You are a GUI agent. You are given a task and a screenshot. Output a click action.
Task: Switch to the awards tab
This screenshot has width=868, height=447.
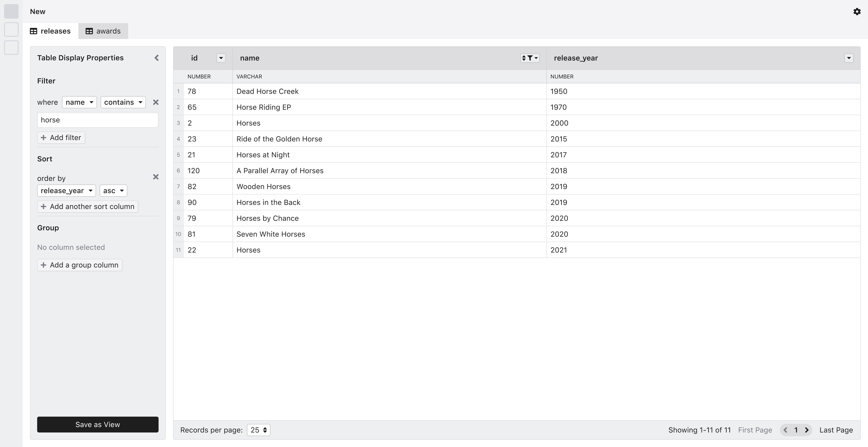pos(103,31)
